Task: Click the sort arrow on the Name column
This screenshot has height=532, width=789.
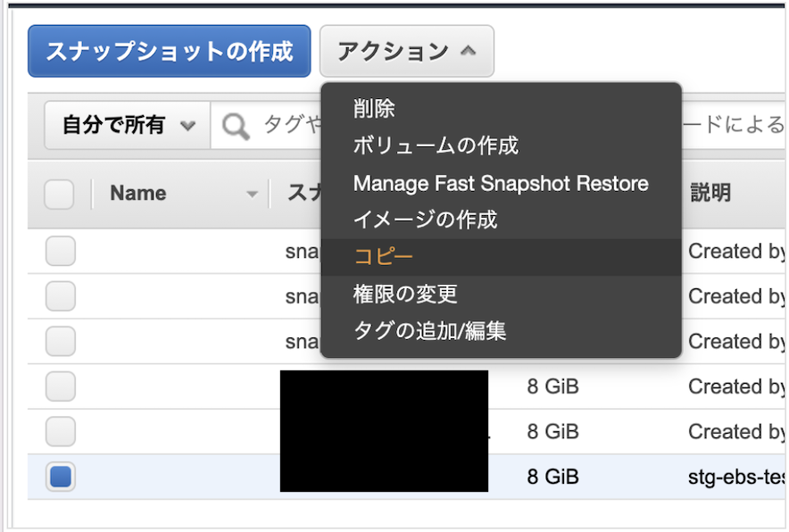Action: point(251,193)
